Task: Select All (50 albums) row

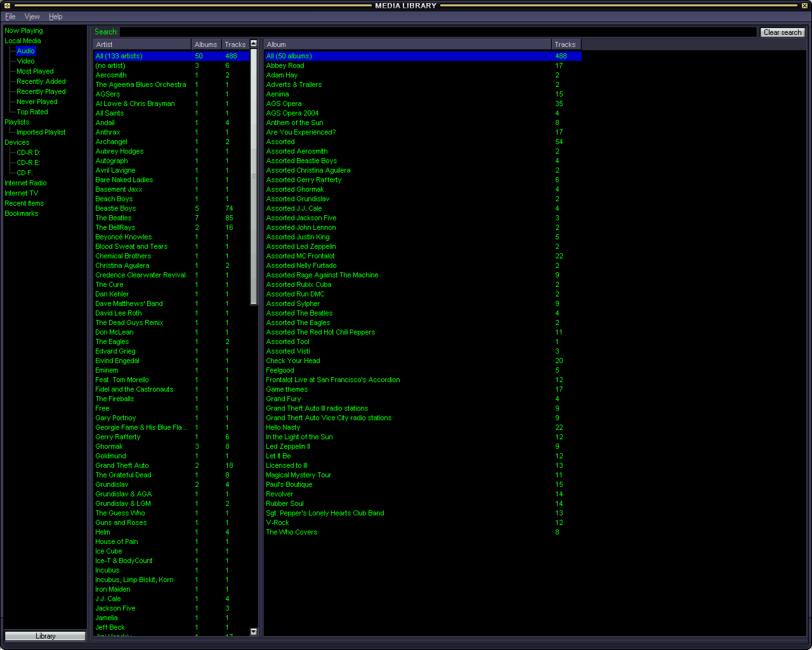Action: click(x=423, y=56)
